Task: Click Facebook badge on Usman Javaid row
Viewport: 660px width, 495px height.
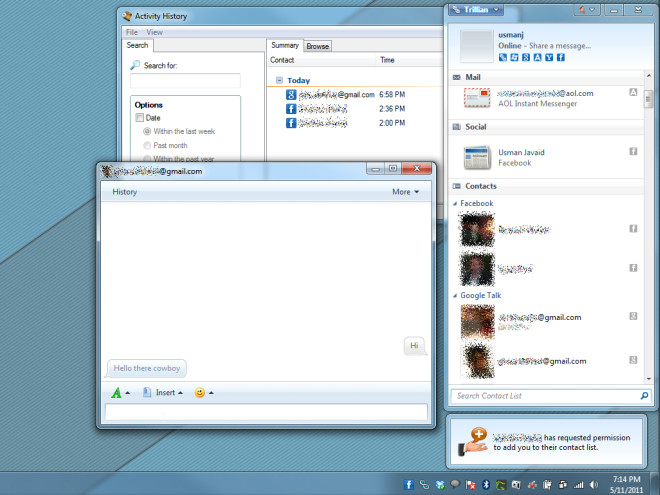Action: pos(633,151)
